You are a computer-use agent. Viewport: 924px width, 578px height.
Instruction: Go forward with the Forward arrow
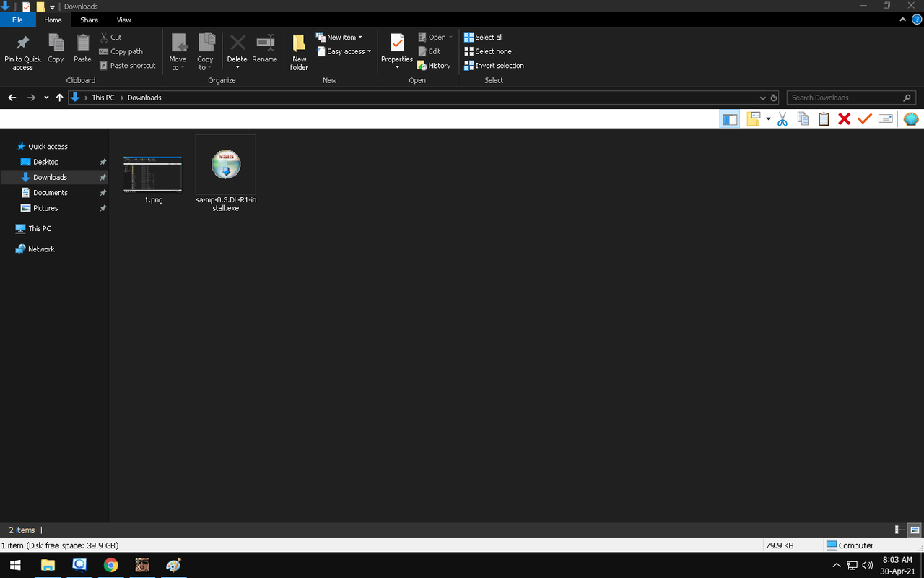[x=31, y=98]
